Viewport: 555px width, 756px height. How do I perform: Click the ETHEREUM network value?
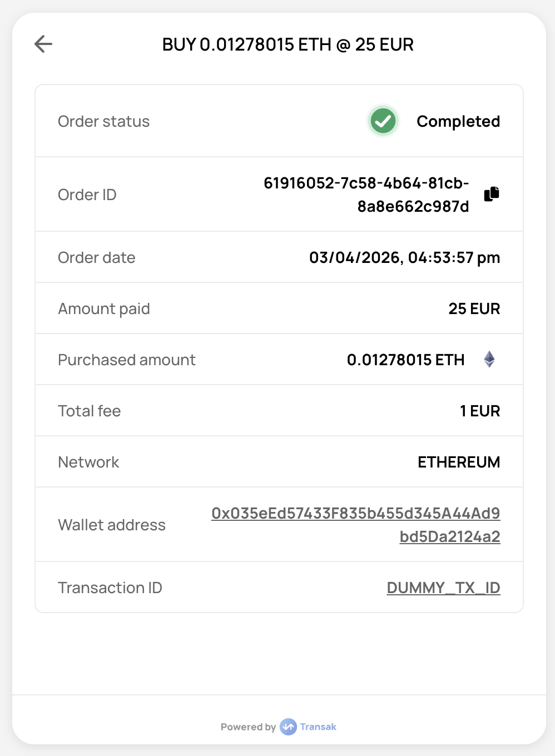coord(458,462)
